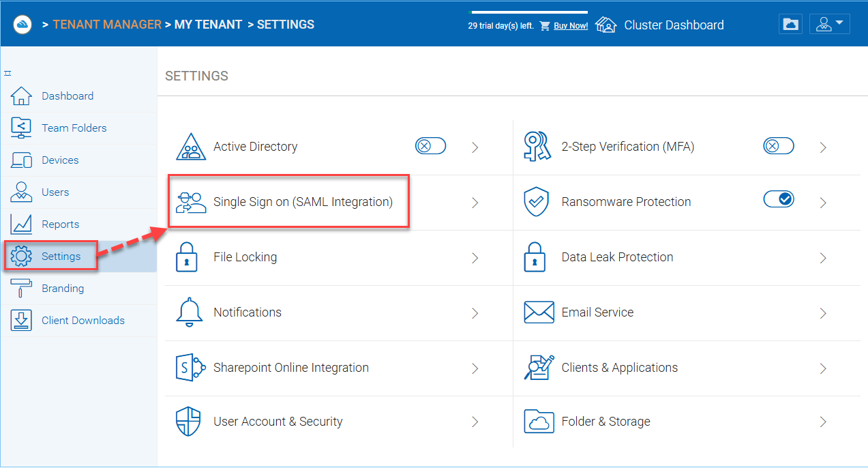Screen dimensions: 868x468
Task: Click the 2-Step Verification keys icon
Action: point(537,147)
